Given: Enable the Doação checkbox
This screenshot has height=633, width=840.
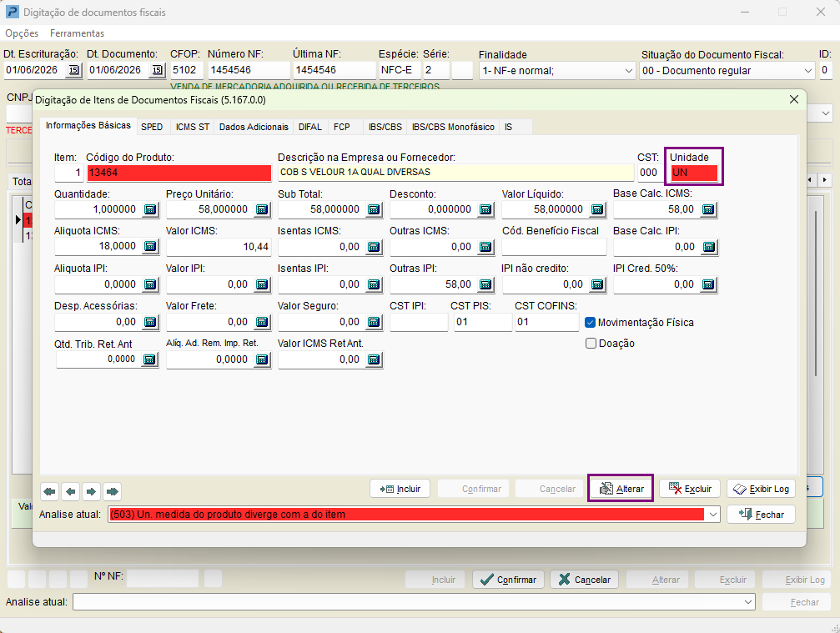Looking at the screenshot, I should pos(591,344).
